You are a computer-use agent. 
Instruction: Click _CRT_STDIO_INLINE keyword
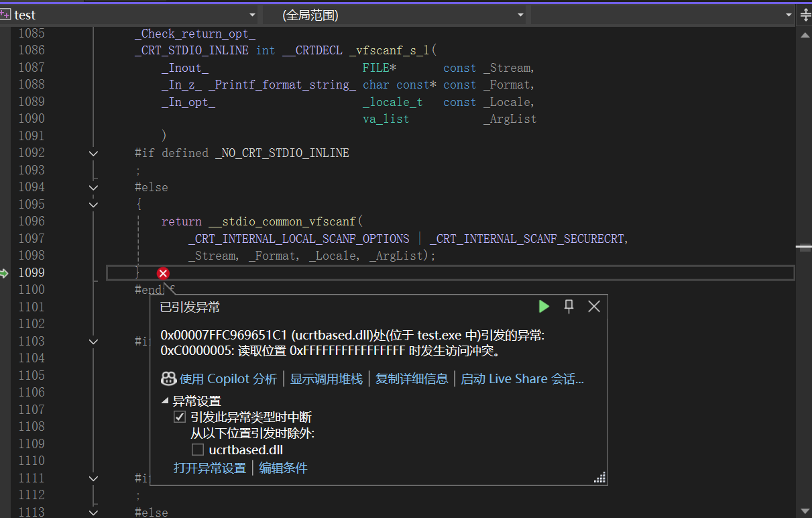(x=192, y=50)
